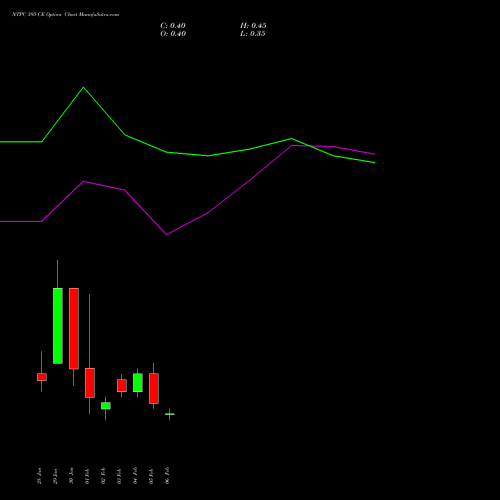Click the '29 Jan' date label

coord(55,476)
